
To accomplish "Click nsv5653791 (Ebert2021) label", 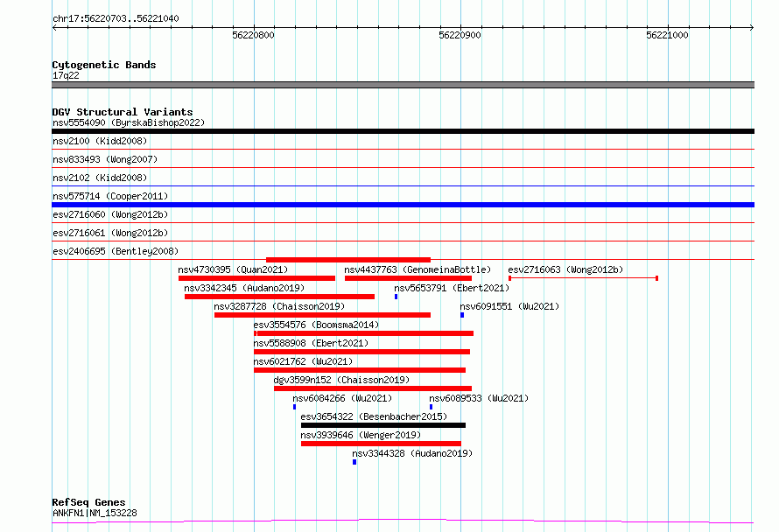I will (452, 288).
